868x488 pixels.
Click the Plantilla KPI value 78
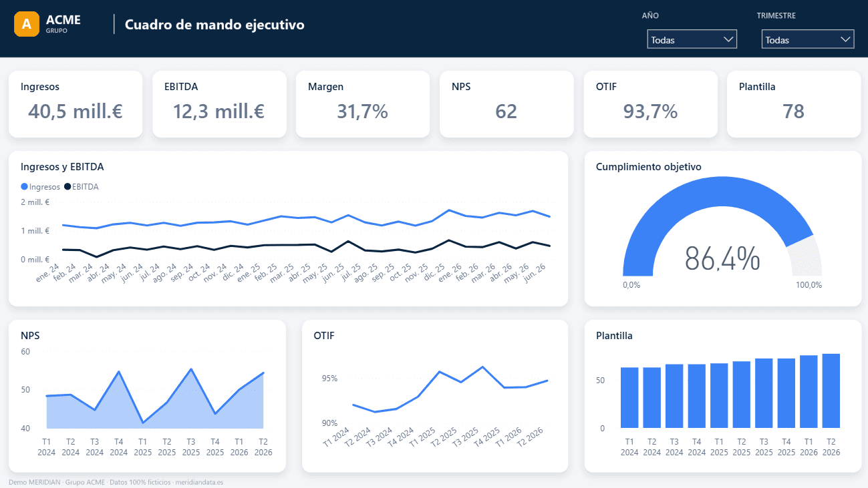point(793,111)
